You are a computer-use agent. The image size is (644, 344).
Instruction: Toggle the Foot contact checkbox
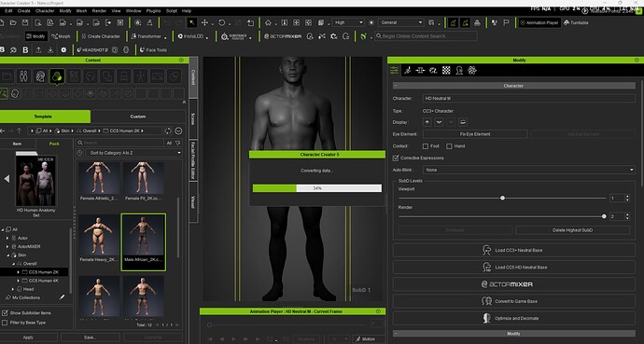426,146
